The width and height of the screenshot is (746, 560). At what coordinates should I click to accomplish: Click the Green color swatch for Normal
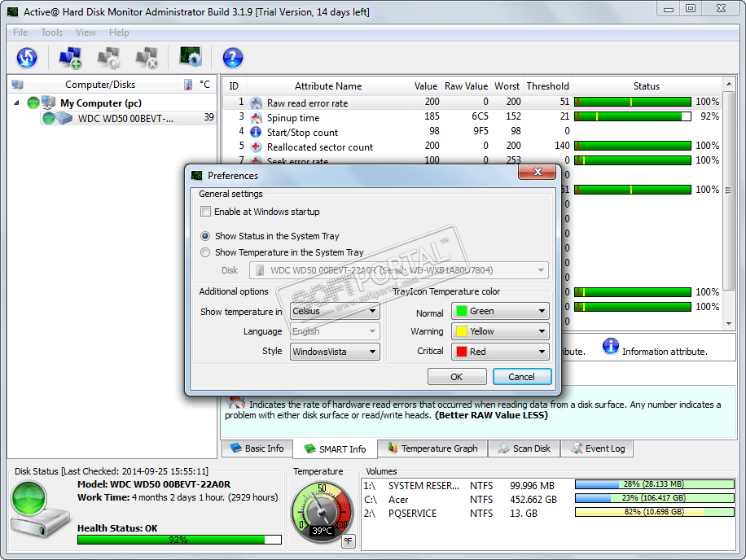[x=461, y=312]
